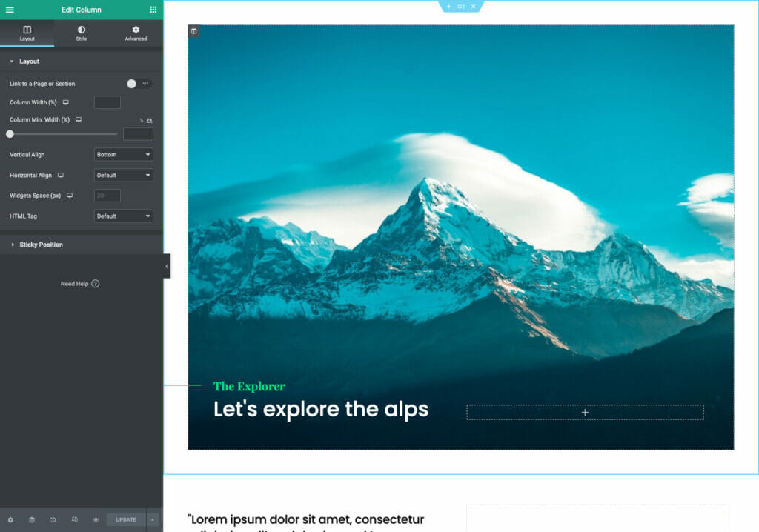Switch to the Advanced tab
Viewport: 759px width, 532px height.
136,33
